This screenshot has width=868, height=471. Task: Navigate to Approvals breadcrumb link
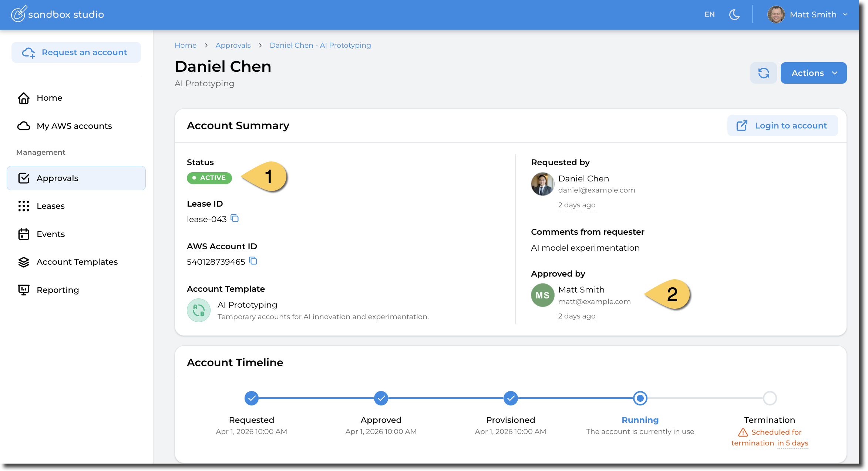233,45
